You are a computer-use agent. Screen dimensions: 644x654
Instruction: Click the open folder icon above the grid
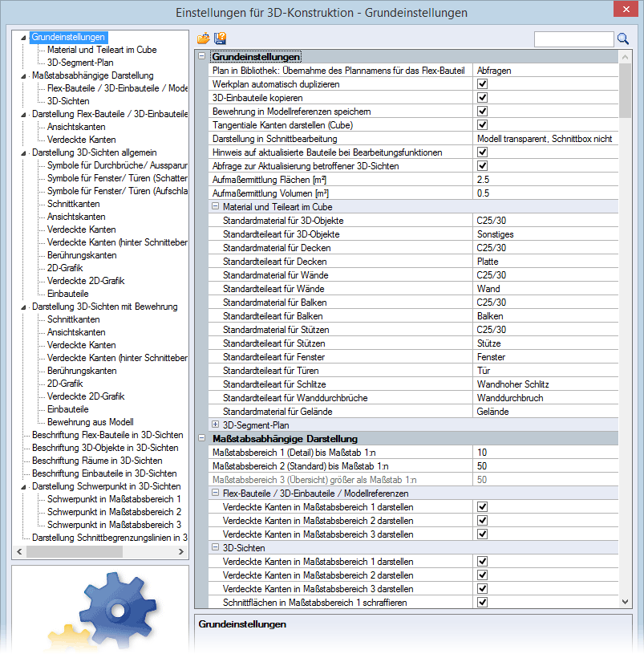pos(203,39)
